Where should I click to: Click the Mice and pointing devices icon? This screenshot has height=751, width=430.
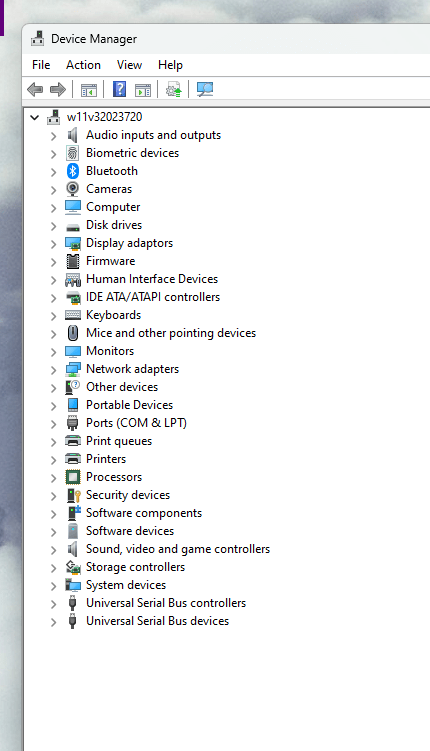(x=73, y=333)
